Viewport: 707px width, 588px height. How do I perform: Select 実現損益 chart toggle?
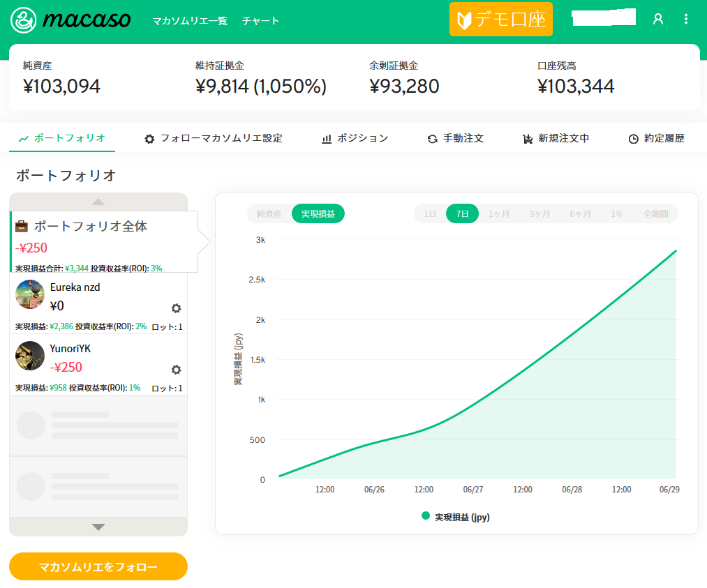pos(318,214)
